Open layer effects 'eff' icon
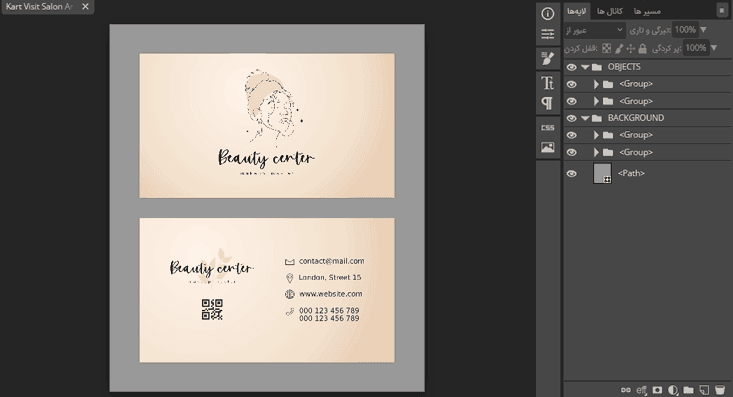Image resolution: width=733 pixels, height=397 pixels. [x=641, y=390]
